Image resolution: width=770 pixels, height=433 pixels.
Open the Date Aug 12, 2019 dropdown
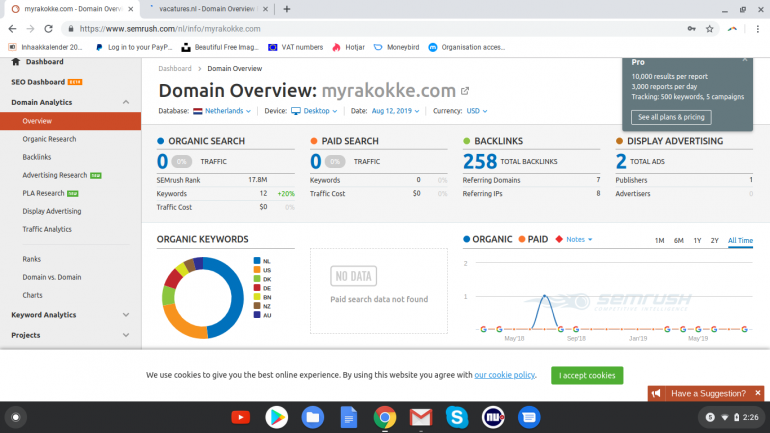point(395,111)
